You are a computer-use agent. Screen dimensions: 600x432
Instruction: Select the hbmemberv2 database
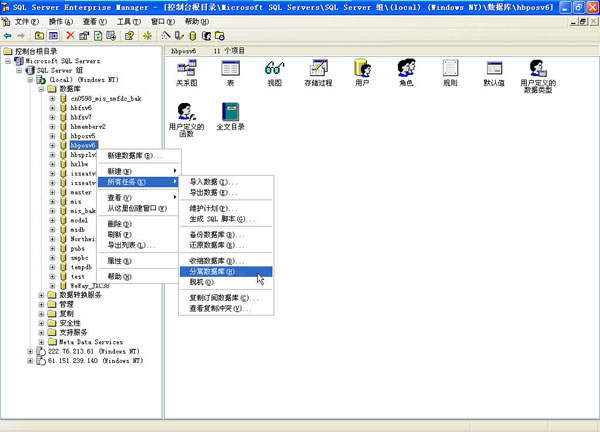pos(88,127)
